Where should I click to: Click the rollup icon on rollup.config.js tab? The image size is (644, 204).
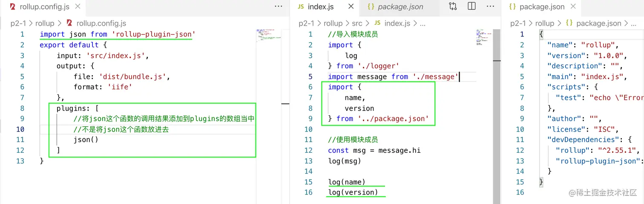(x=13, y=7)
